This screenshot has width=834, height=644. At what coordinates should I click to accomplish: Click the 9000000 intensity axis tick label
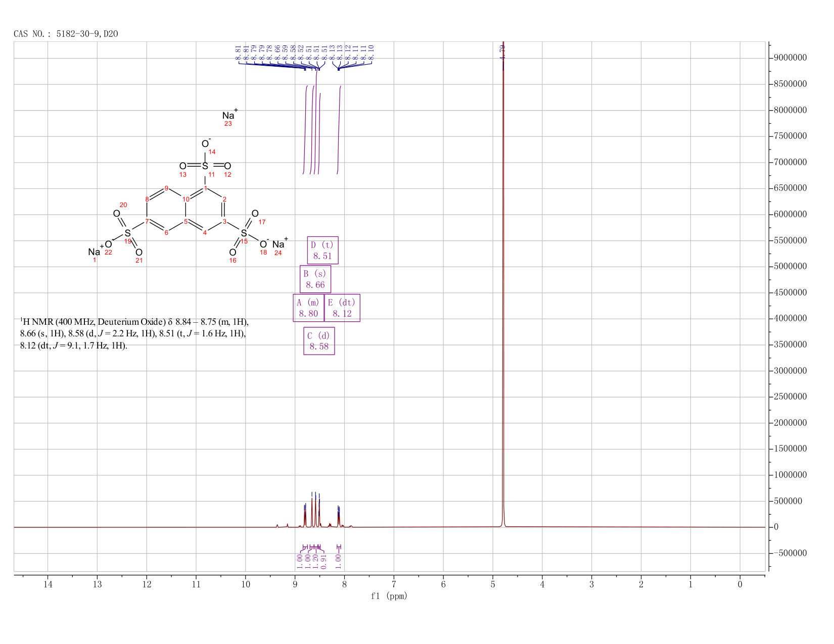coord(790,58)
